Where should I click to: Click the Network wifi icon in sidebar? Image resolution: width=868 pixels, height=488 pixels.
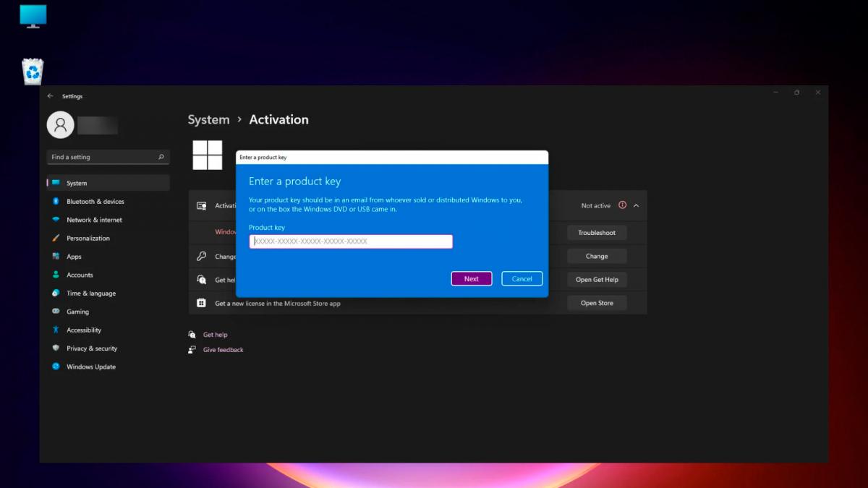(56, 220)
